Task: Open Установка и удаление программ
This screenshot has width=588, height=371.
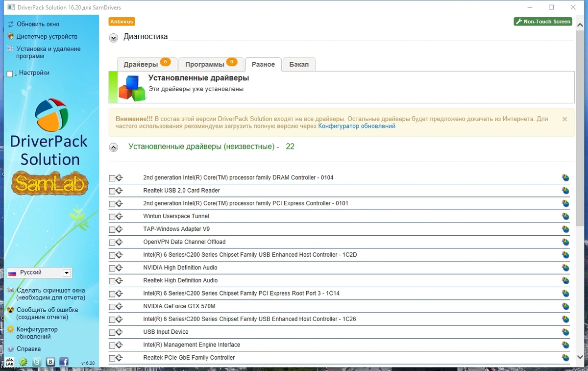Action: [49, 52]
